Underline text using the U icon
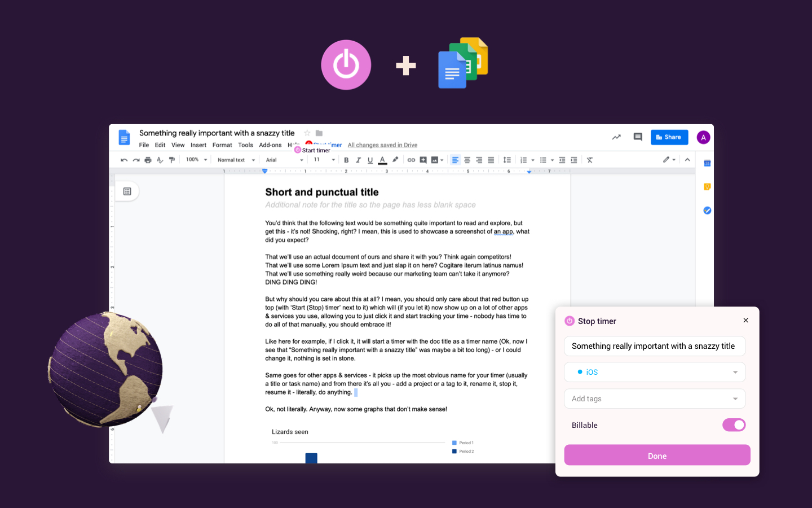 pyautogui.click(x=370, y=160)
